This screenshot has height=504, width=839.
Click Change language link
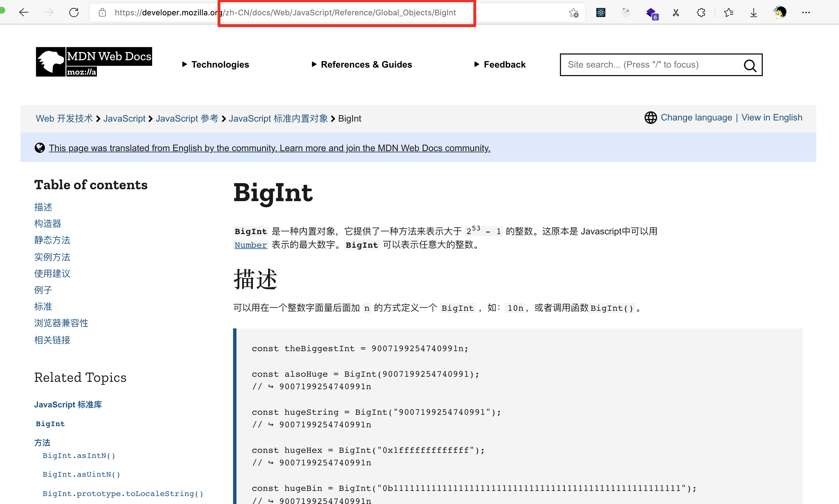(696, 118)
